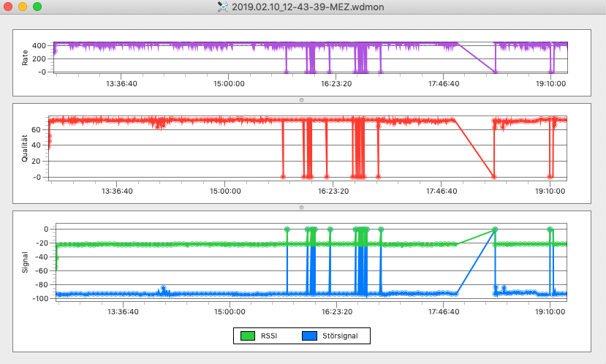
Task: Click red zero-quality point ending the diagonal line
Action: click(494, 177)
